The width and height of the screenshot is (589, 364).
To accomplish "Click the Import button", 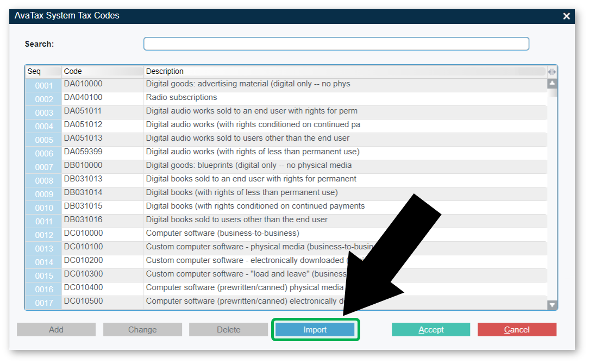I will [x=315, y=330].
